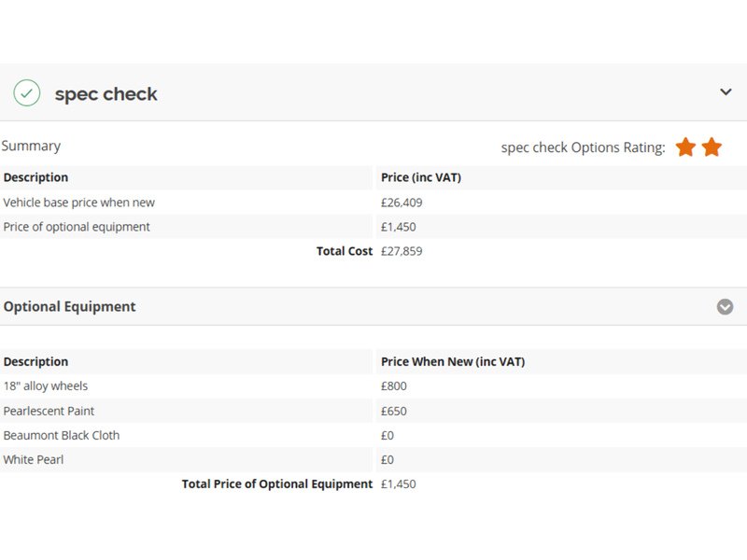Collapse Optional Equipment with the grey arrow
This screenshot has height=560, width=747.
point(725,307)
